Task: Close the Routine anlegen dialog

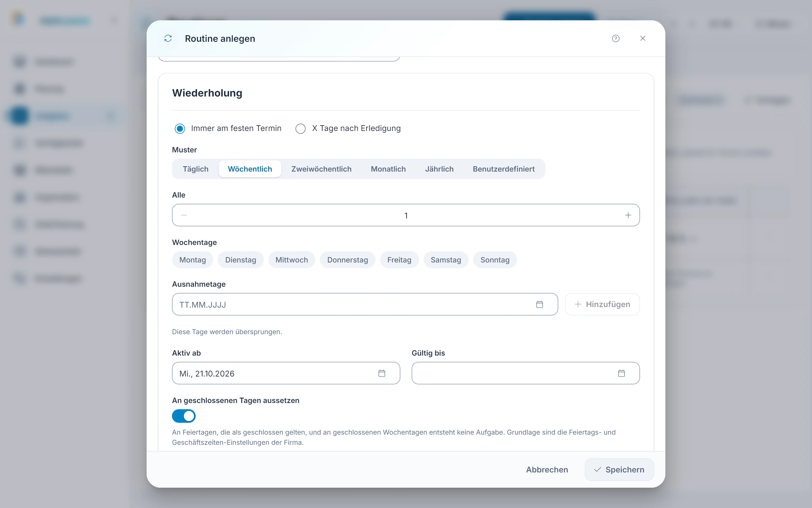Action: (x=643, y=38)
